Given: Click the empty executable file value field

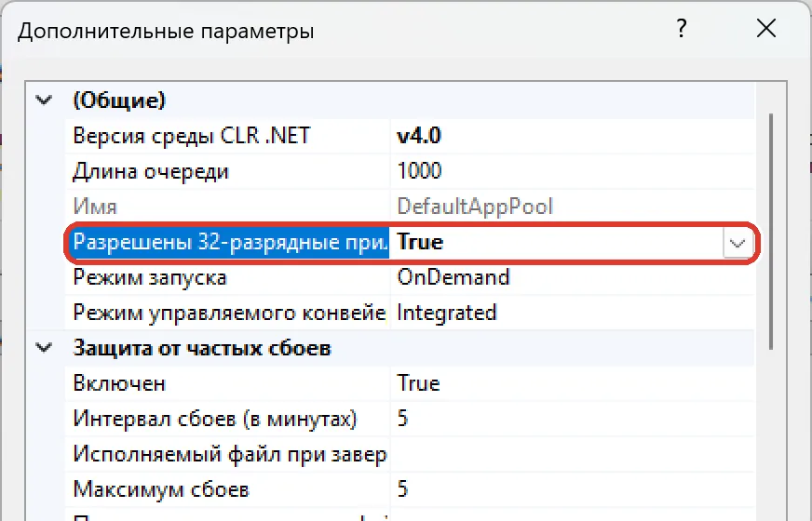Looking at the screenshot, I should [x=572, y=454].
